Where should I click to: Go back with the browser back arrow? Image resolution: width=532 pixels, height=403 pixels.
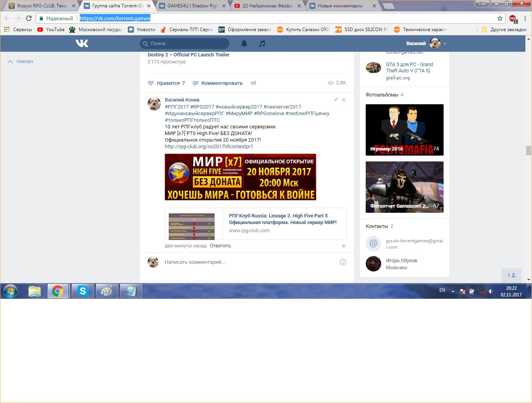click(x=7, y=18)
